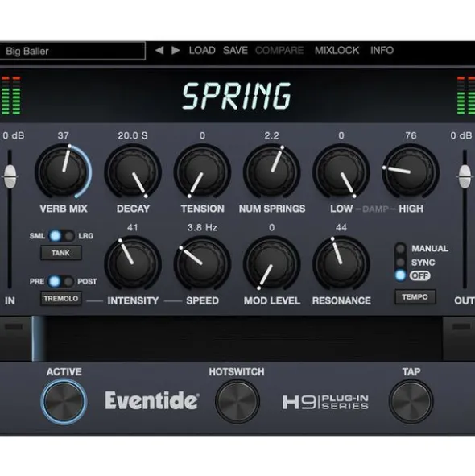Click the 37 verb mix value
Viewport: 475px width, 476px height.
coord(64,135)
